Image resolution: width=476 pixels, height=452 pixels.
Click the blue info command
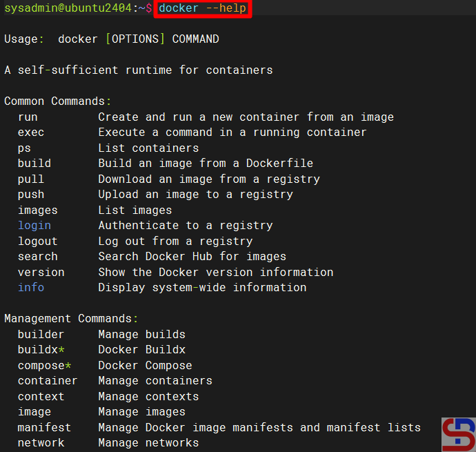click(x=31, y=288)
